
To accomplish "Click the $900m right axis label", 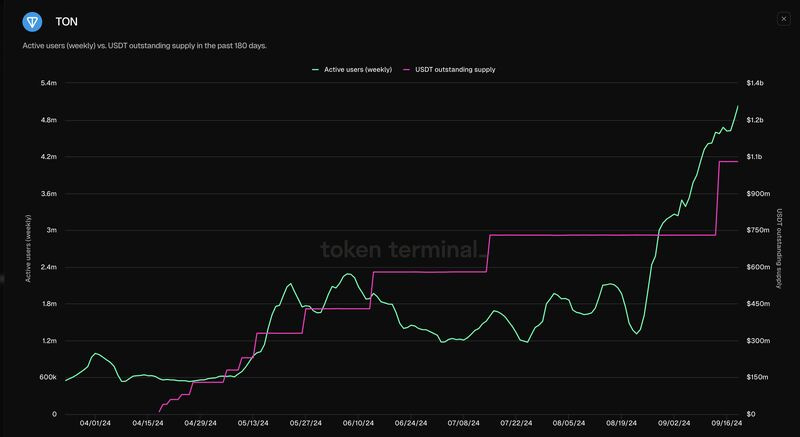I will click(x=758, y=194).
